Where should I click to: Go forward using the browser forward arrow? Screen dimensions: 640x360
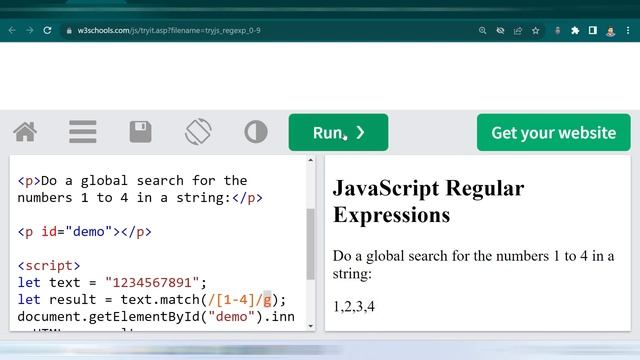(29, 30)
